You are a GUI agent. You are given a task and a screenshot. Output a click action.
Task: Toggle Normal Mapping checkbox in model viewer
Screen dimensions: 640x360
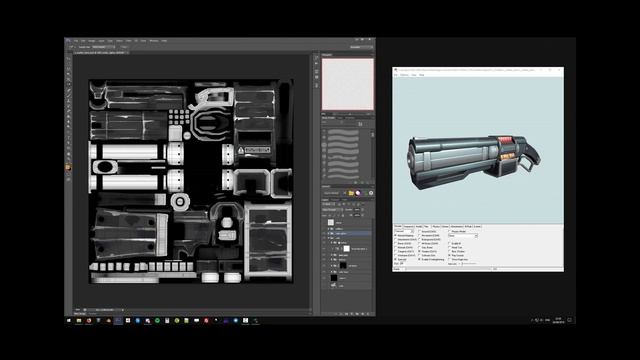point(396,236)
